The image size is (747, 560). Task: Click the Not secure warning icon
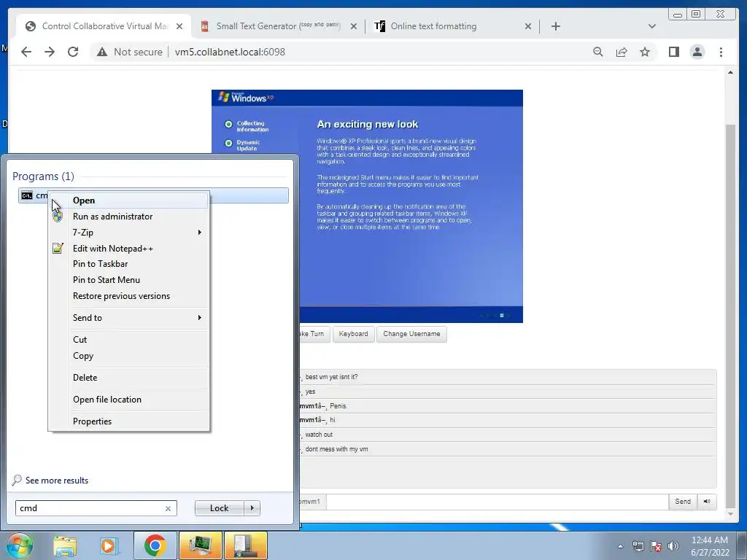[x=102, y=52]
